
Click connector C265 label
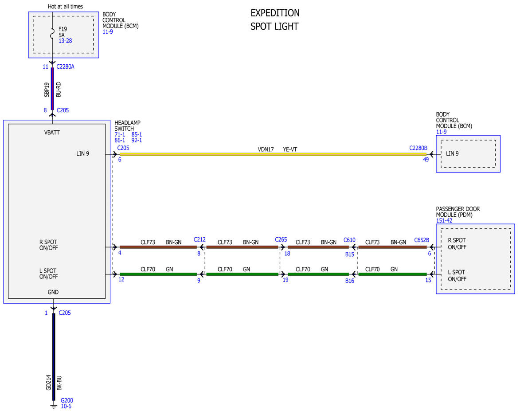click(x=281, y=239)
